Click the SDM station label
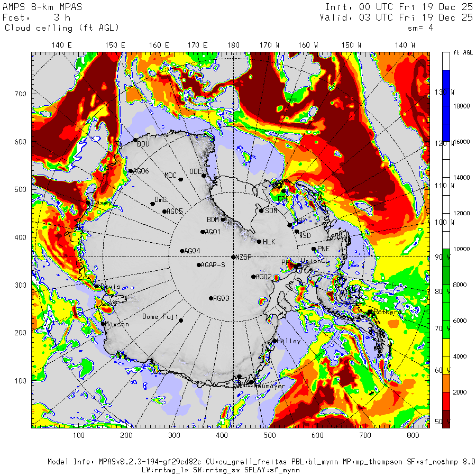The height and width of the screenshot is (476, 476). 271,210
